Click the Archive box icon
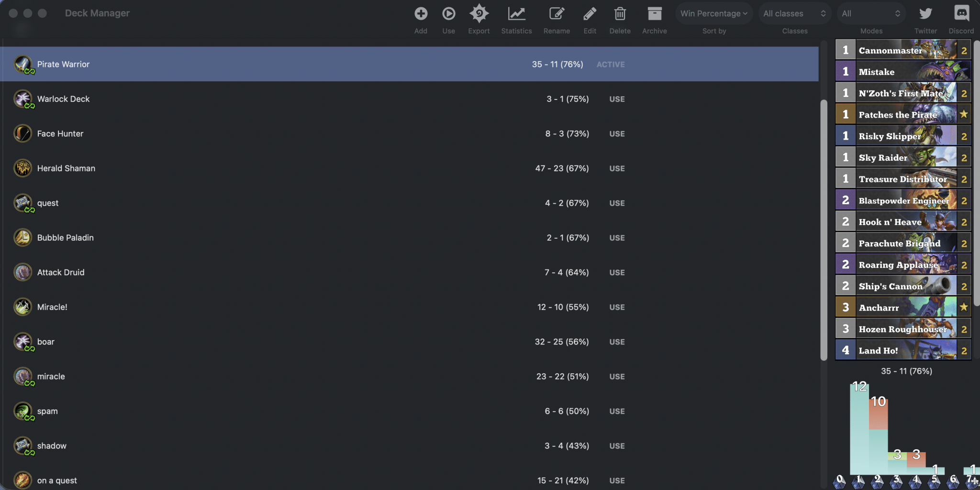The height and width of the screenshot is (490, 980). coord(654,13)
